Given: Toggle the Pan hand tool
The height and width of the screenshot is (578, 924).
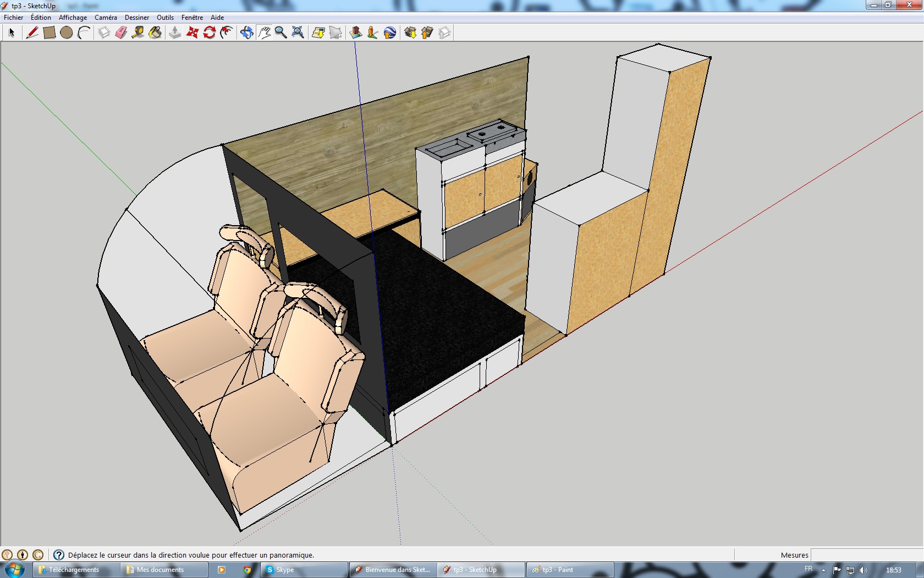Looking at the screenshot, I should tap(264, 33).
